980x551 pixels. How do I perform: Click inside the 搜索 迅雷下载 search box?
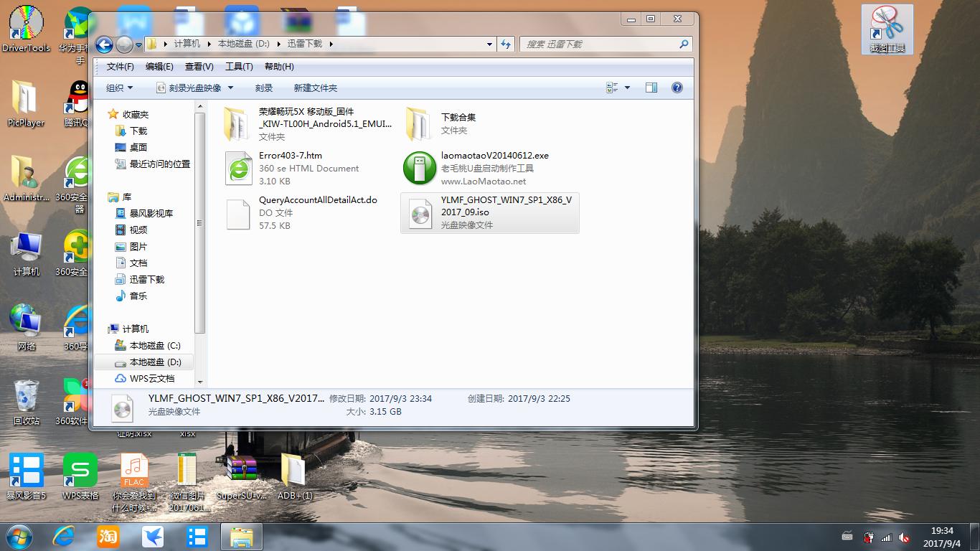[x=603, y=44]
